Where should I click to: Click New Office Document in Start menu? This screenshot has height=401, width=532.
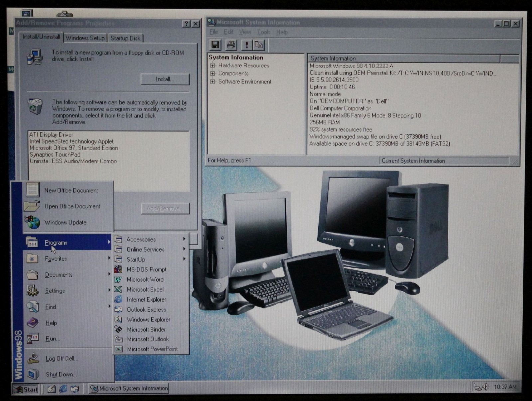[x=68, y=190]
